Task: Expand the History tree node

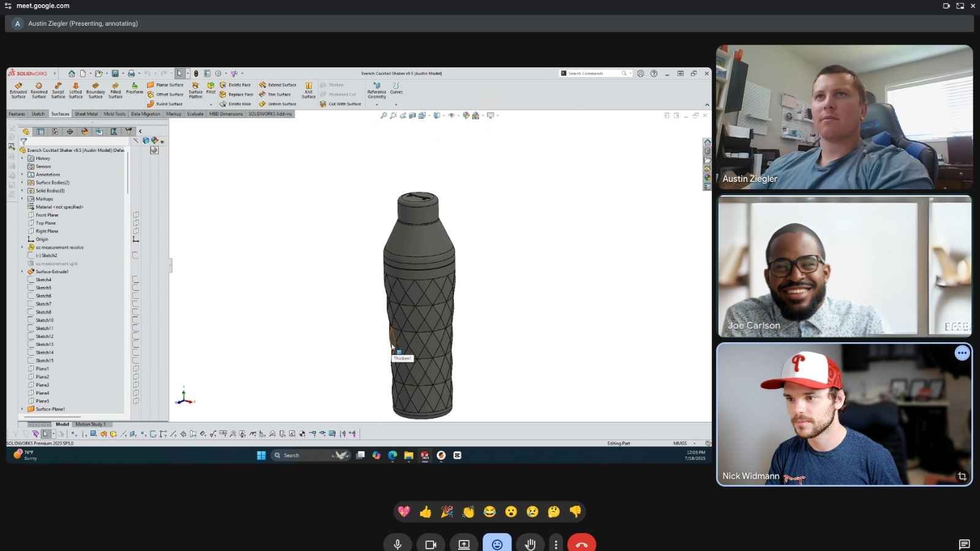Action: click(22, 159)
